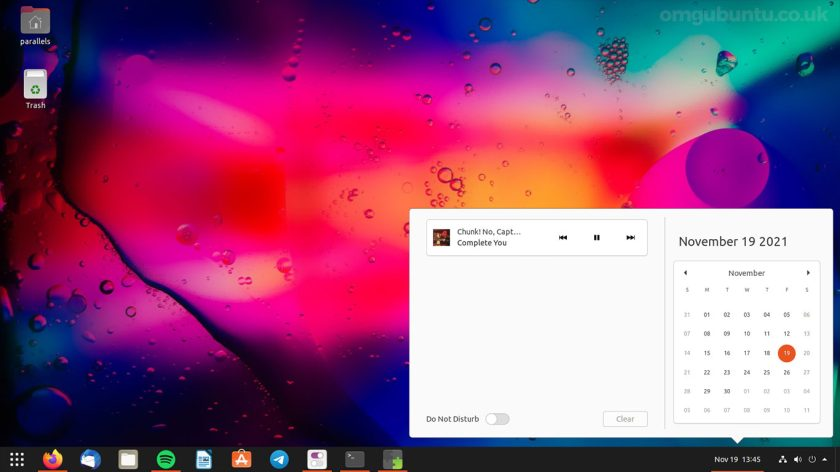
Task: Select November 22 in calendar
Action: [707, 372]
